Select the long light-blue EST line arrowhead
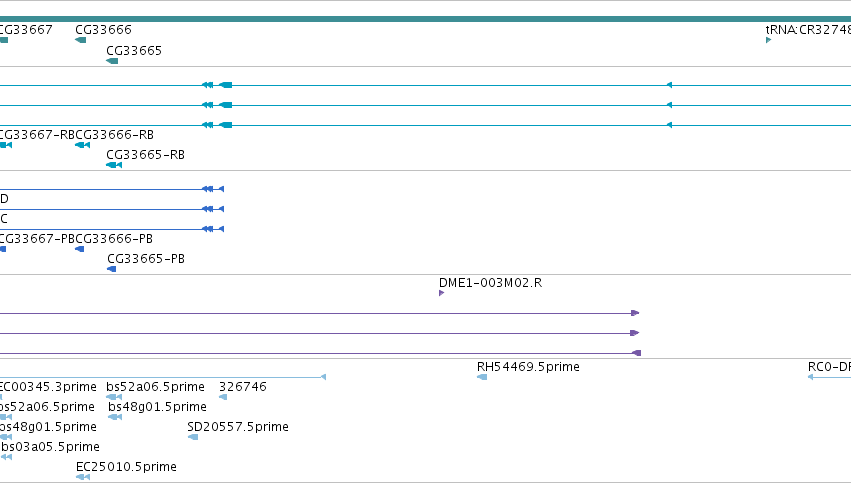The height and width of the screenshot is (483, 851). pyautogui.click(x=323, y=377)
